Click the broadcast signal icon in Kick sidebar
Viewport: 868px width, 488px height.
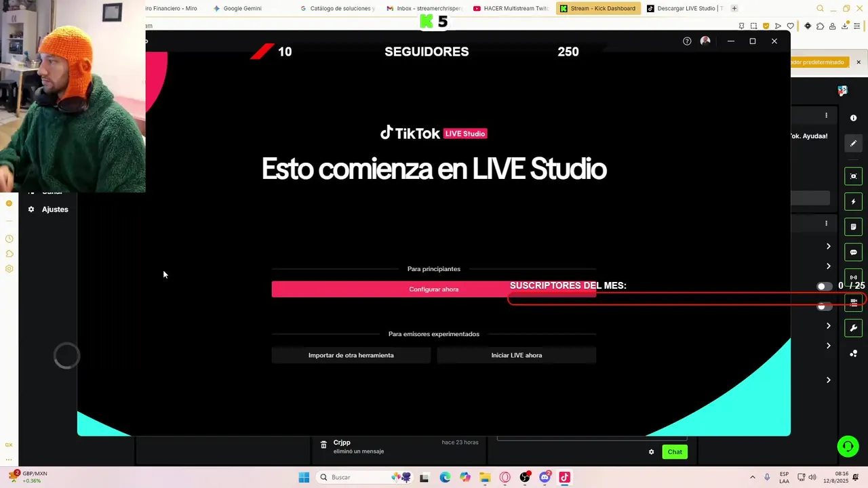pyautogui.click(x=854, y=277)
